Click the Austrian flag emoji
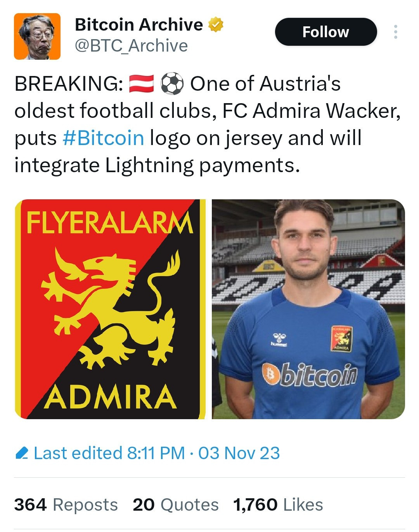419x532 pixels. (x=141, y=84)
